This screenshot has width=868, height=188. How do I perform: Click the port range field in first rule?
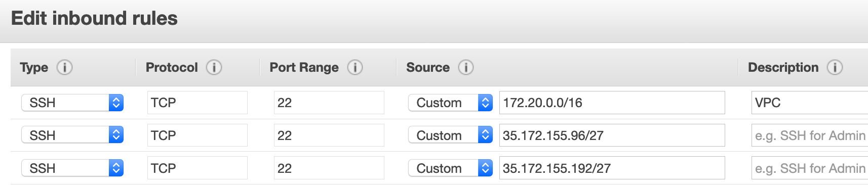click(329, 103)
